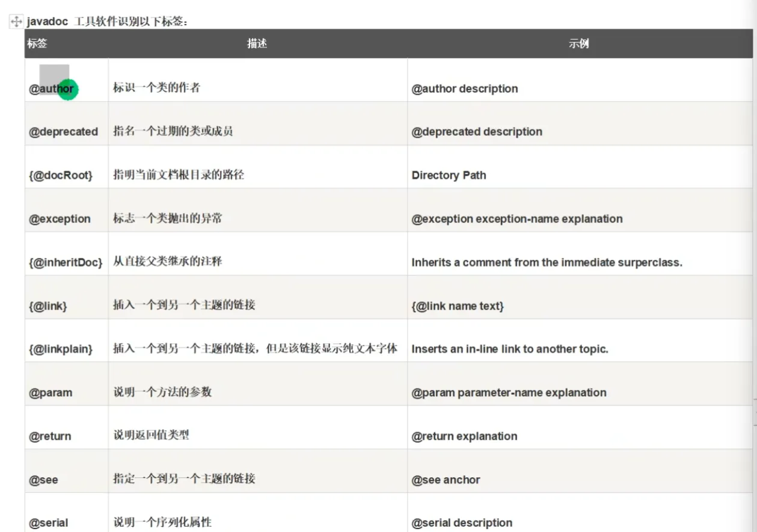The image size is (757, 532).
Task: Click the @return tag cell
Action: click(x=50, y=436)
